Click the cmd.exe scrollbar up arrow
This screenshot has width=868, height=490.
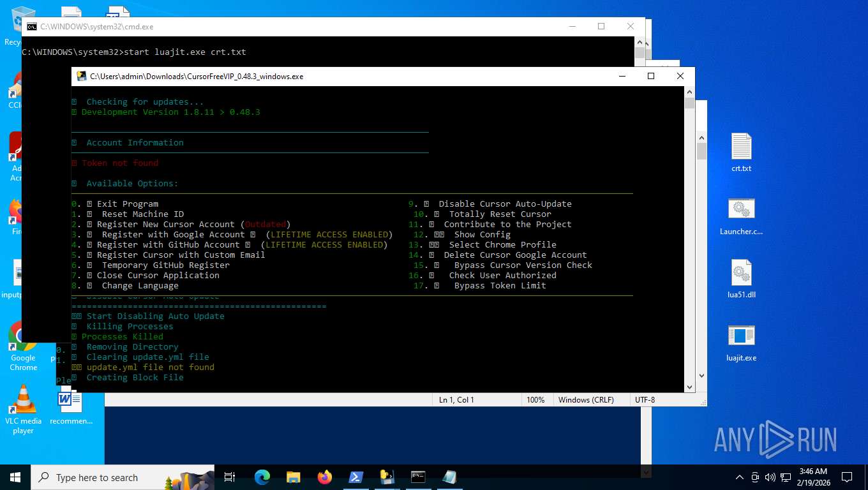point(640,41)
